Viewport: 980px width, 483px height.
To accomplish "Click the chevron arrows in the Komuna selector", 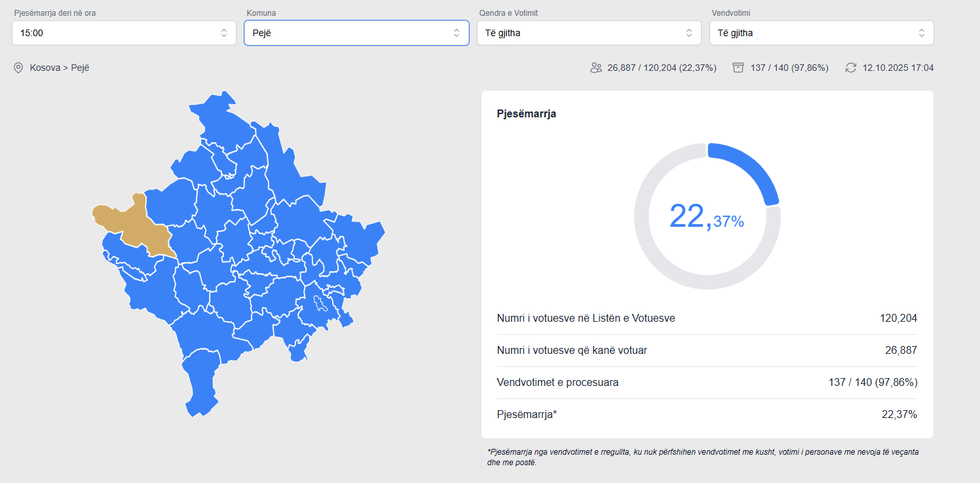I will (x=457, y=33).
